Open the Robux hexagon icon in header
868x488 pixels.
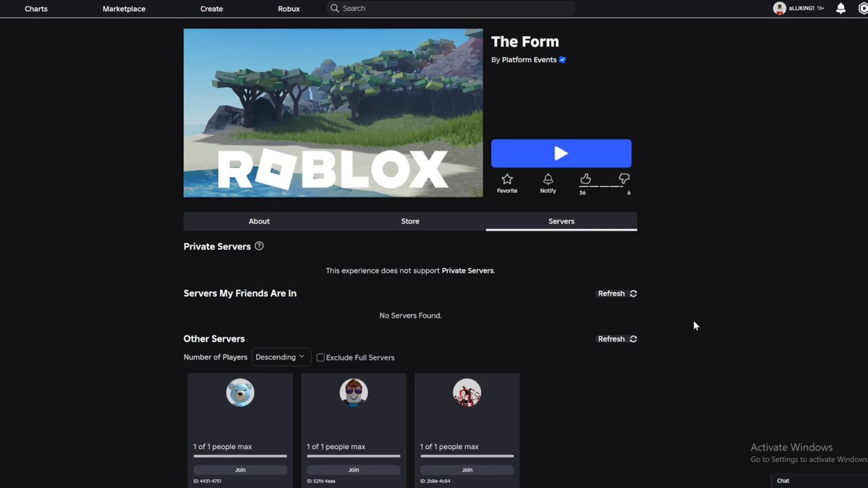pos(863,9)
